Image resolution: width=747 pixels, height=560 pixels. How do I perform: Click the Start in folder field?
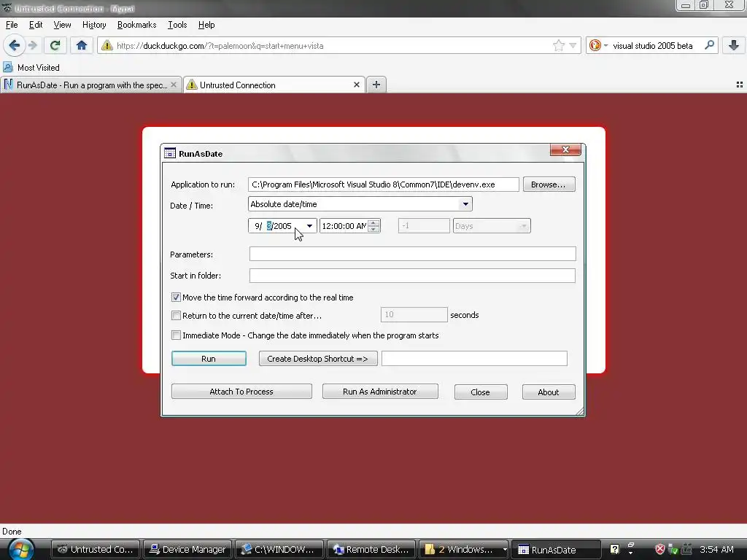pyautogui.click(x=413, y=275)
